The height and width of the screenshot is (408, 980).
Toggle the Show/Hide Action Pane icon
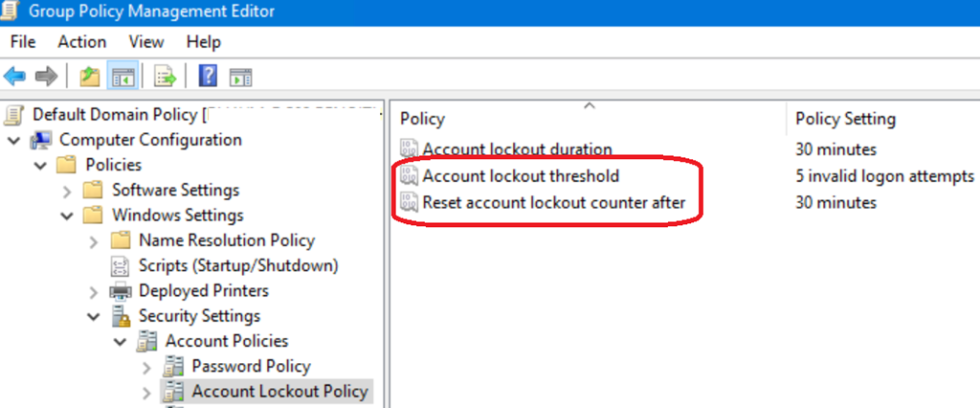point(240,78)
